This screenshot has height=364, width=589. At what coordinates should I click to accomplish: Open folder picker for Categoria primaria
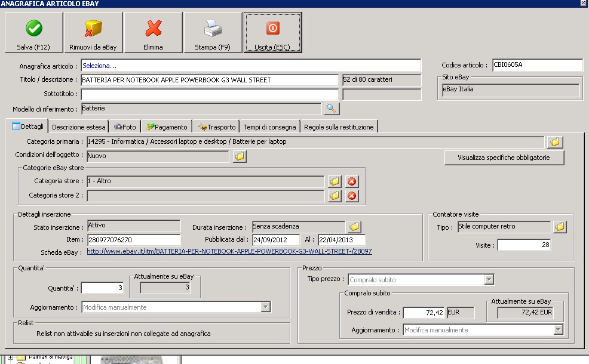pos(554,142)
